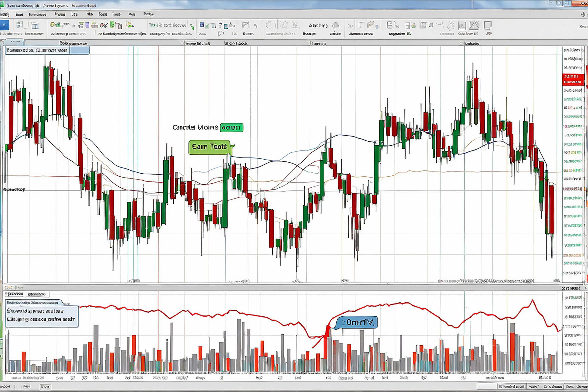Click the gray octagon icon next to Aćmbrs
588x392 pixels.
coord(336,25)
